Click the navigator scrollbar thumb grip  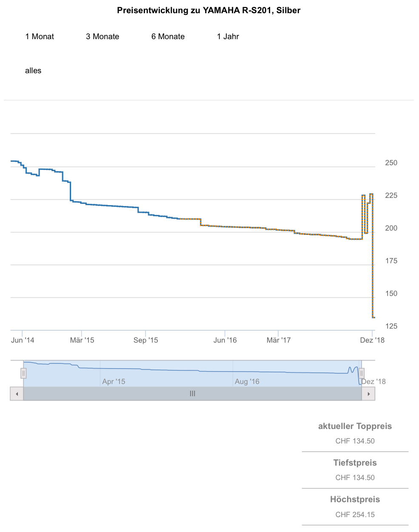(x=192, y=394)
